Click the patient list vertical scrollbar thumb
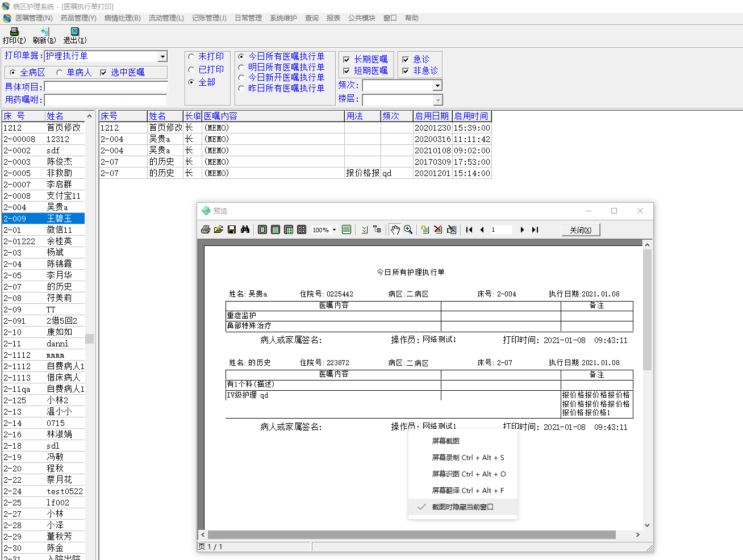Screen dimensions: 743x560 point(89,338)
